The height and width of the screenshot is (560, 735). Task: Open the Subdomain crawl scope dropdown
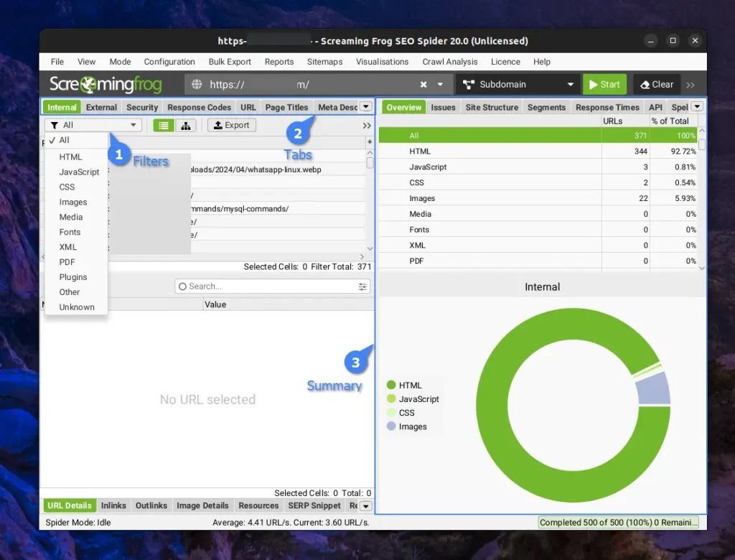point(518,85)
